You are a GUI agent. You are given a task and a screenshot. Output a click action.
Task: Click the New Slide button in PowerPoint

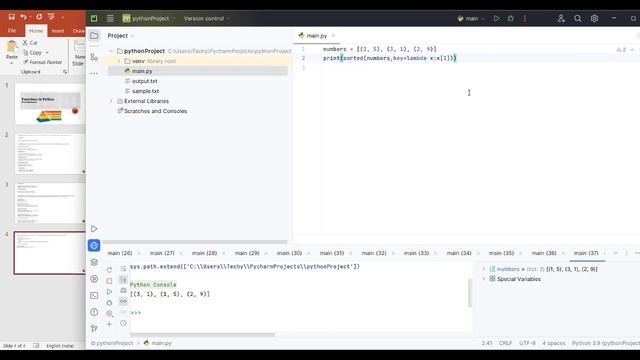click(79, 53)
